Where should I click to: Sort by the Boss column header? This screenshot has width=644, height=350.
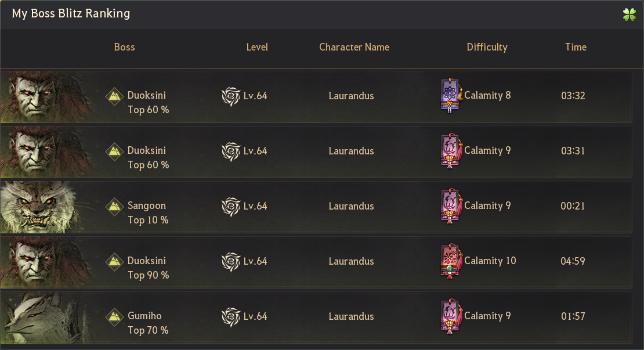pyautogui.click(x=124, y=47)
